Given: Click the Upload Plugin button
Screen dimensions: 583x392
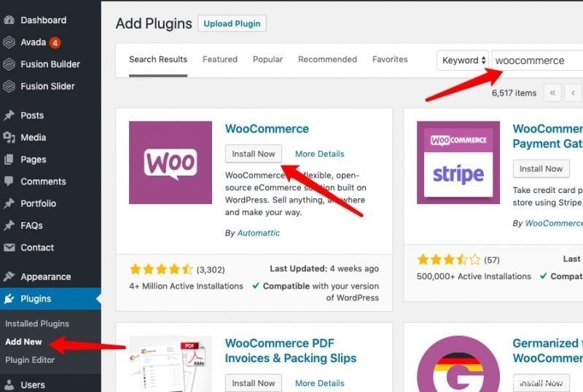Looking at the screenshot, I should point(232,23).
